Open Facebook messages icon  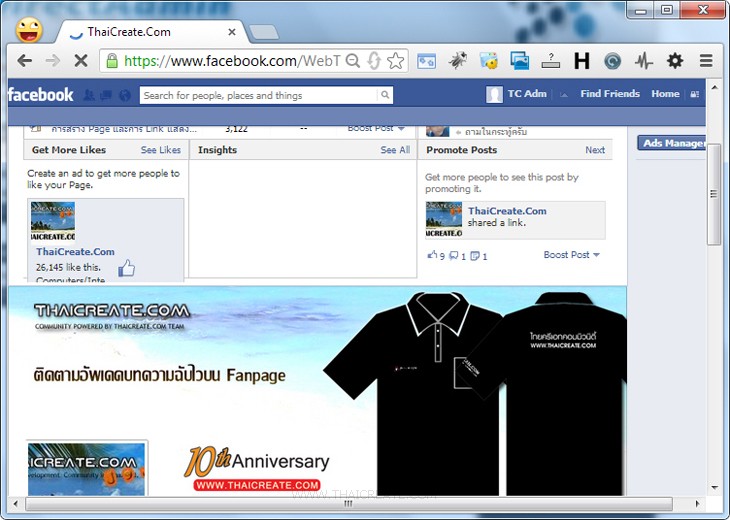tap(106, 95)
